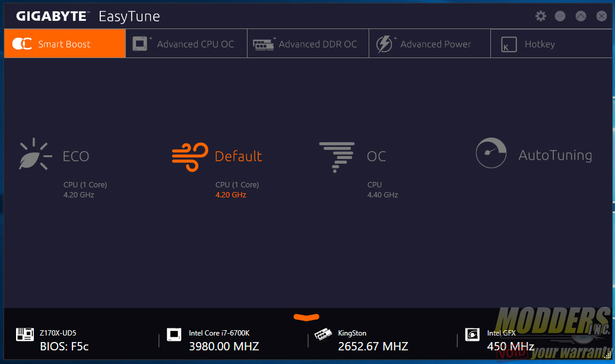Close the EasyTune window
This screenshot has height=364, width=615.
[x=601, y=16]
